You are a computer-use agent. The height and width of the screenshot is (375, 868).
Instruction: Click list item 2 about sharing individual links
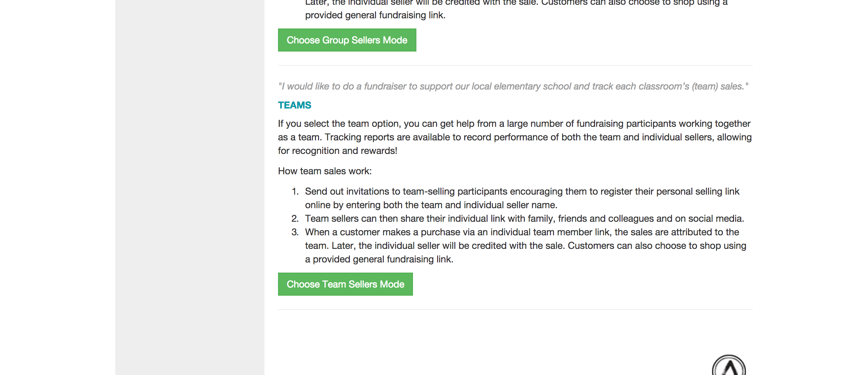tap(524, 218)
